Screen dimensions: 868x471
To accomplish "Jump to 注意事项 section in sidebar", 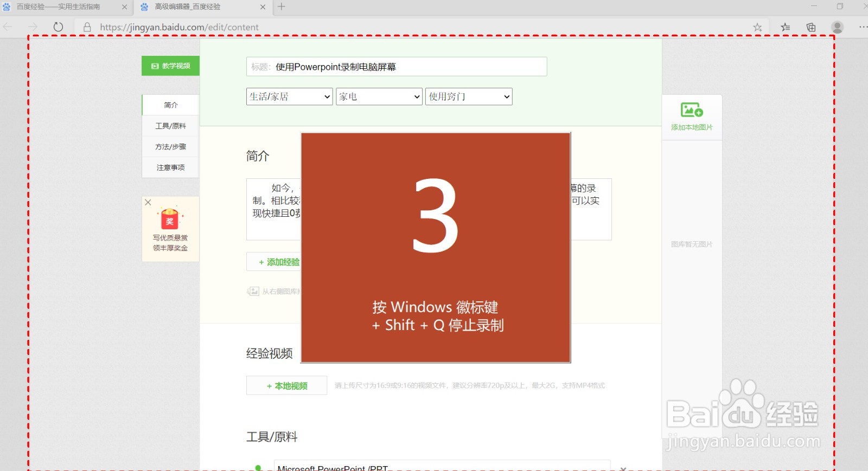I will tap(170, 167).
